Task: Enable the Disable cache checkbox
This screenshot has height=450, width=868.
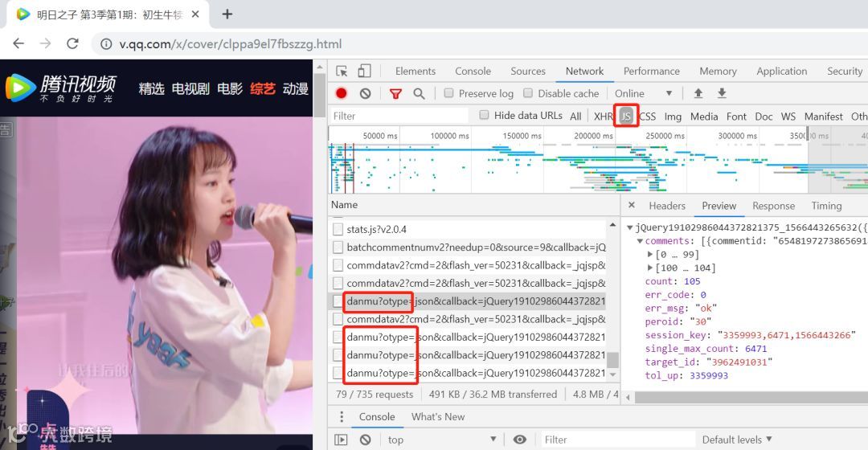Action: coord(528,93)
